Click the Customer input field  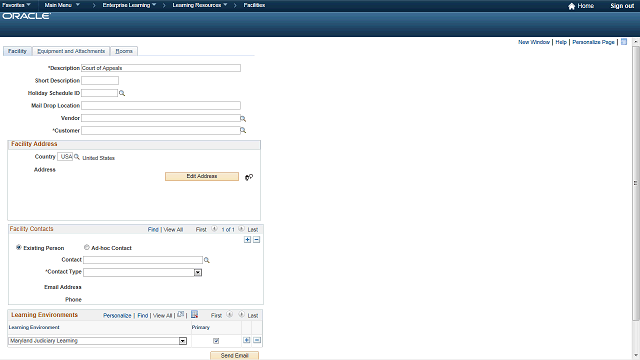[x=160, y=131]
